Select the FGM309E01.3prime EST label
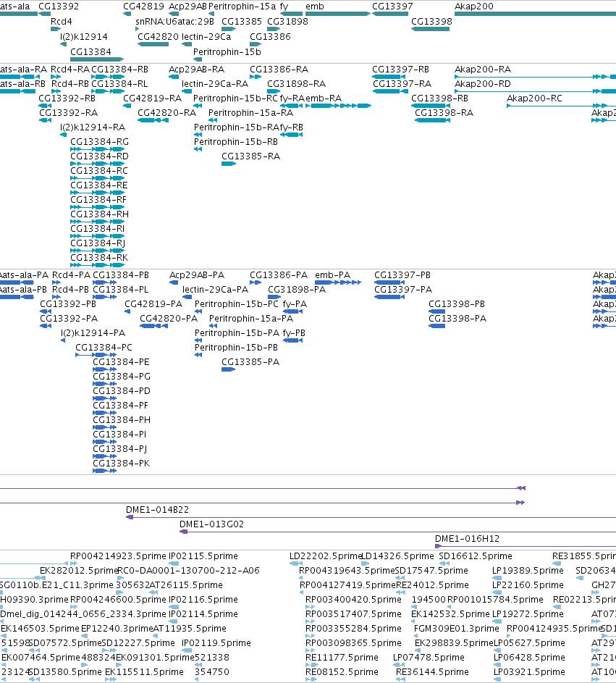This screenshot has width=616, height=683. [456, 629]
